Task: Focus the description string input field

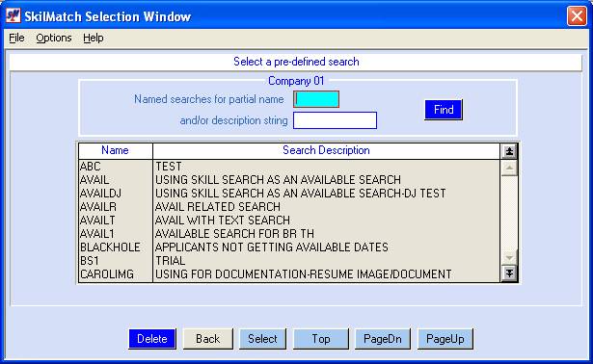Action: pos(336,120)
